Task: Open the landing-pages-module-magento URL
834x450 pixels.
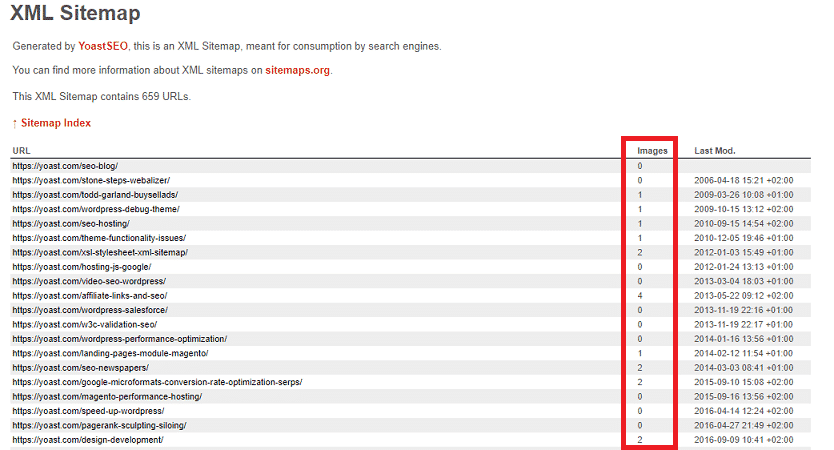Action: tap(110, 353)
